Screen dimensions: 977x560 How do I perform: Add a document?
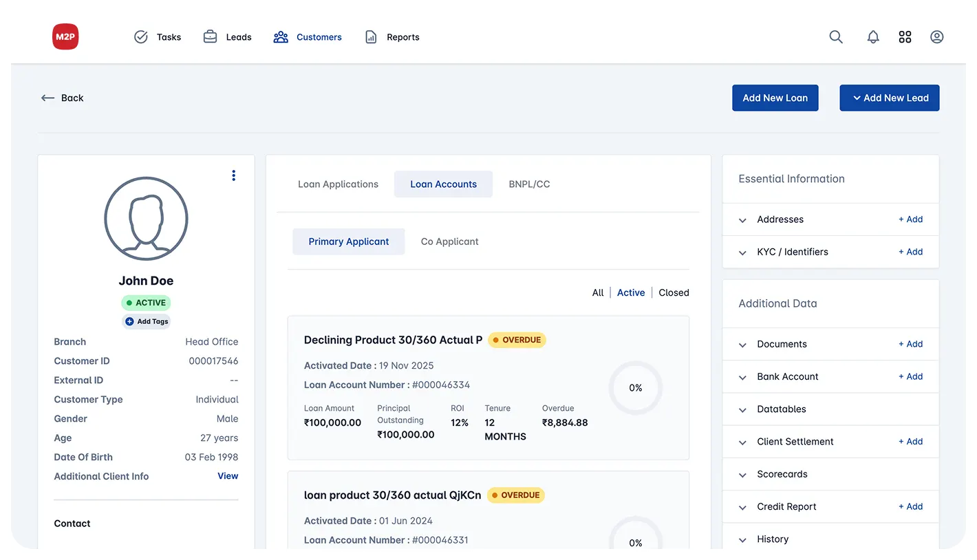(x=910, y=344)
